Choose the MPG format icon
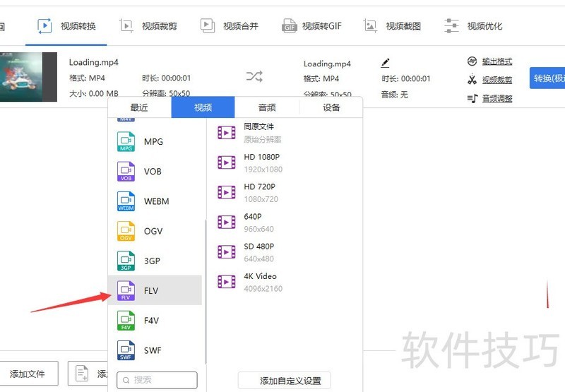 click(x=126, y=142)
